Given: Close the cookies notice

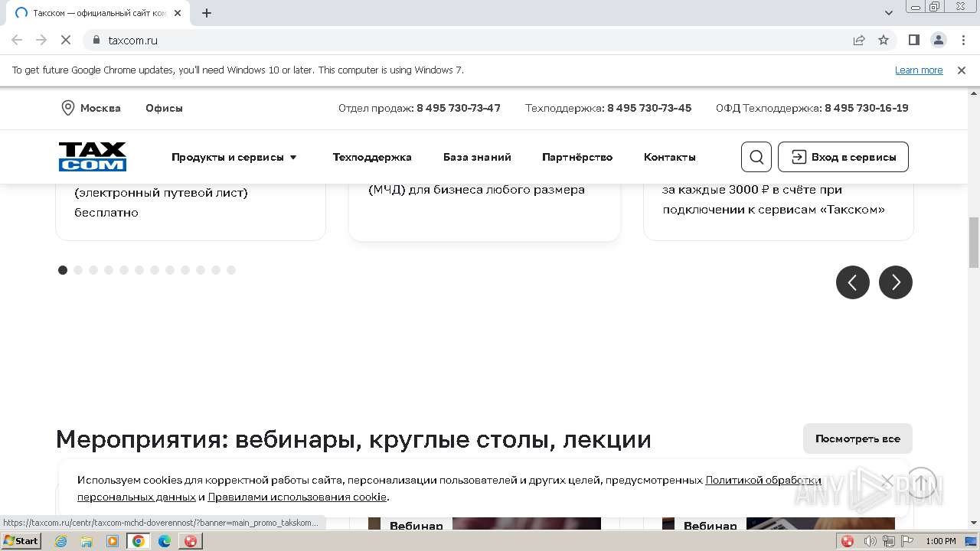Looking at the screenshot, I should click(x=887, y=481).
